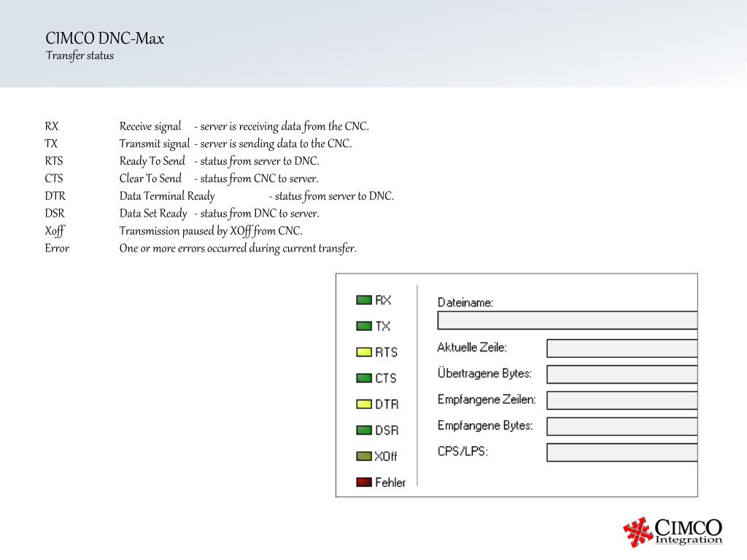Image resolution: width=747 pixels, height=560 pixels.
Task: Click 'RTS' label in the status panel
Action: 387,352
